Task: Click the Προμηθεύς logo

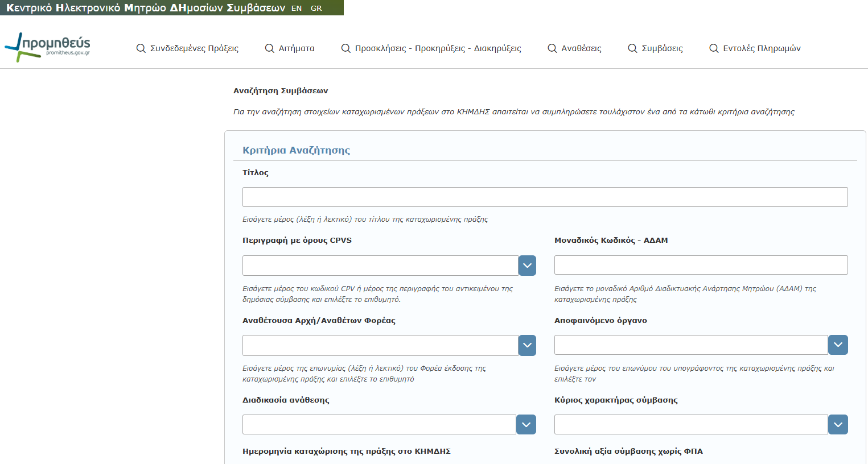Action: pyautogui.click(x=47, y=47)
